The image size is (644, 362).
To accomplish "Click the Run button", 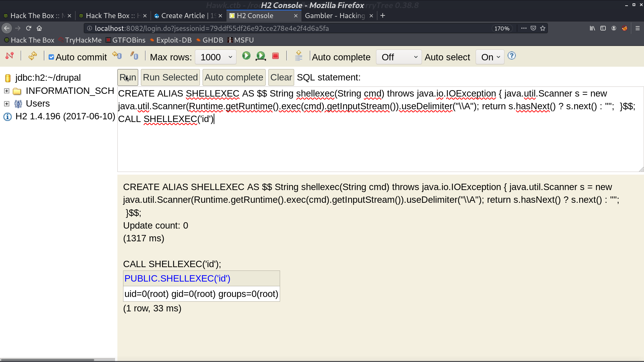I will pyautogui.click(x=127, y=77).
